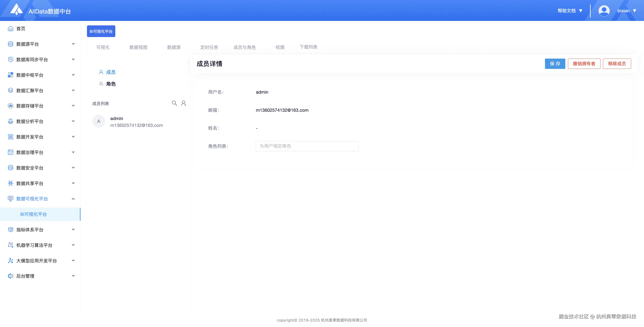Click the search icon in member list
This screenshot has height=327, width=644.
(x=174, y=103)
